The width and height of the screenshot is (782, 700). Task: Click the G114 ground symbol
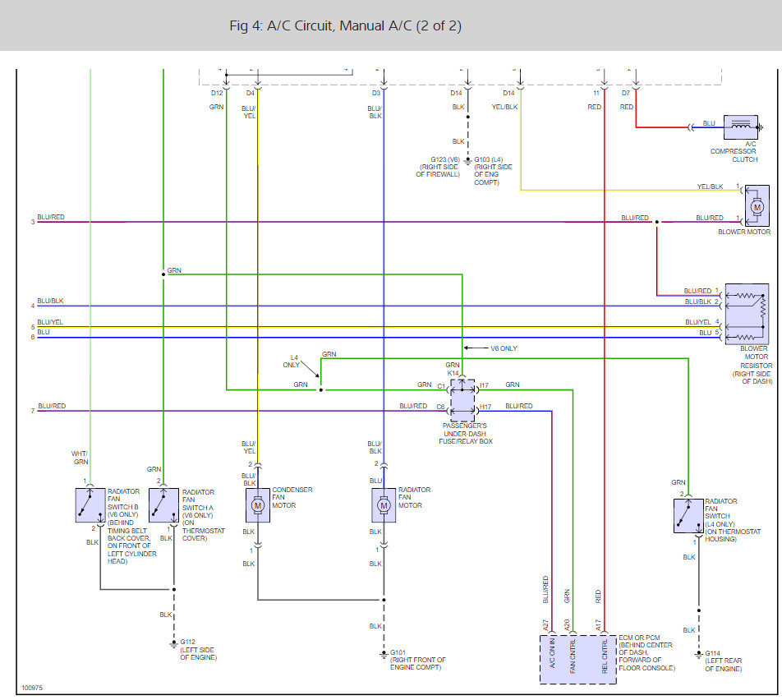699,655
